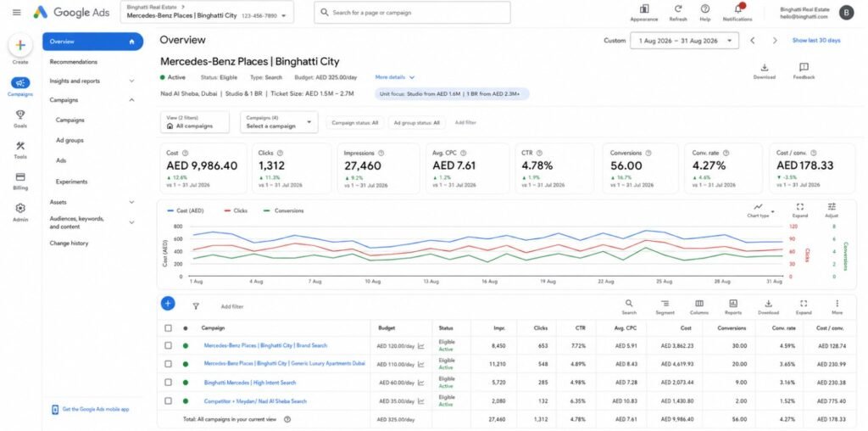Open the date range dropdown
The height and width of the screenshot is (431, 868).
pos(684,41)
